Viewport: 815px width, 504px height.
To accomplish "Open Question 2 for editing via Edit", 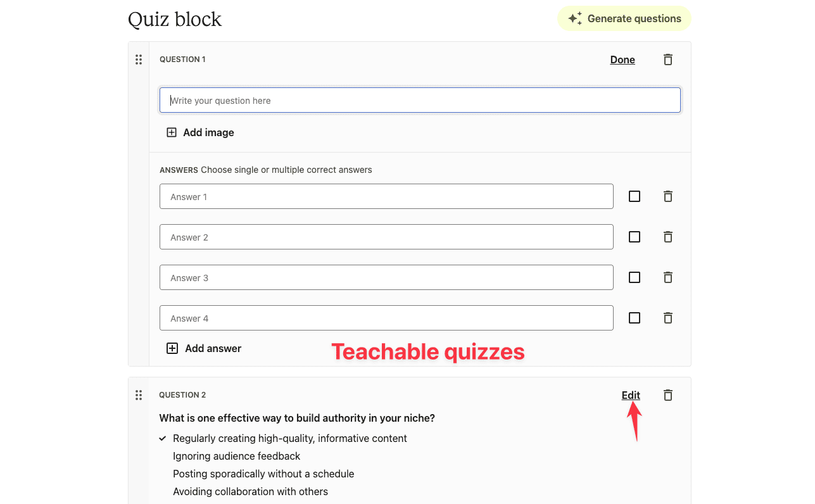I will pos(630,395).
